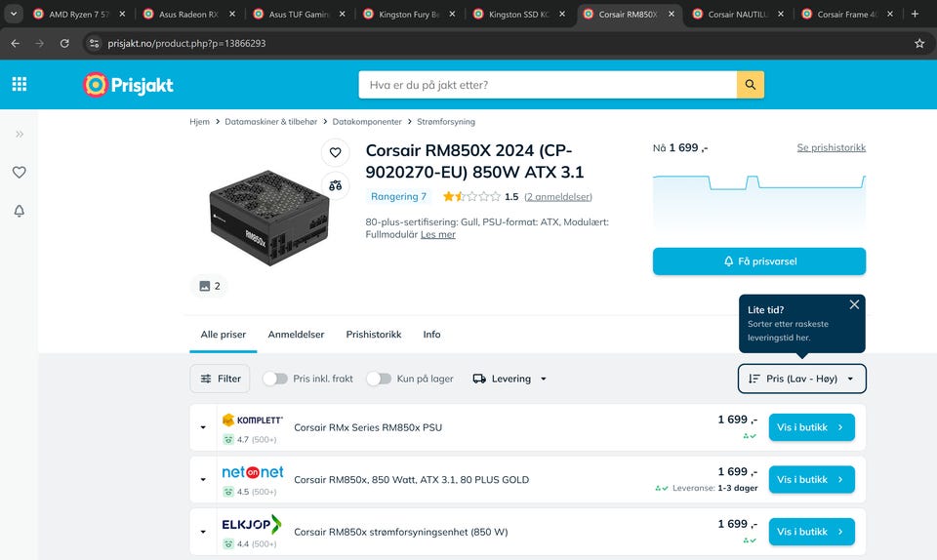Switch to the Anmeldelser tab

296,335
